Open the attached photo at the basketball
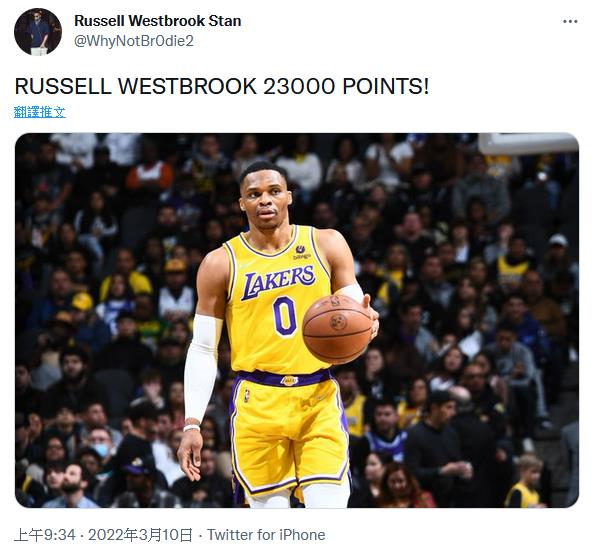The height and width of the screenshot is (560, 596). coord(337,329)
